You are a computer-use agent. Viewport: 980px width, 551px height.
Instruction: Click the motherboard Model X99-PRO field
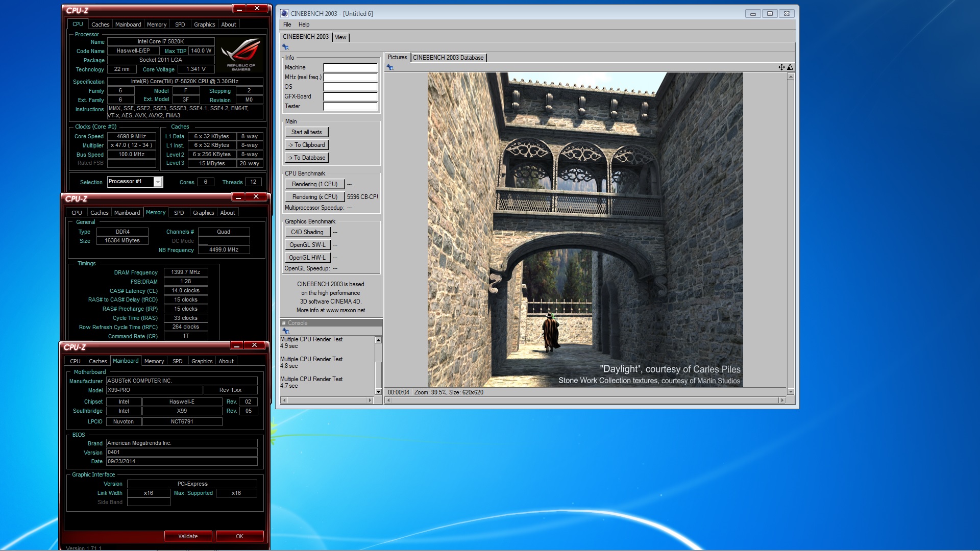pos(155,390)
